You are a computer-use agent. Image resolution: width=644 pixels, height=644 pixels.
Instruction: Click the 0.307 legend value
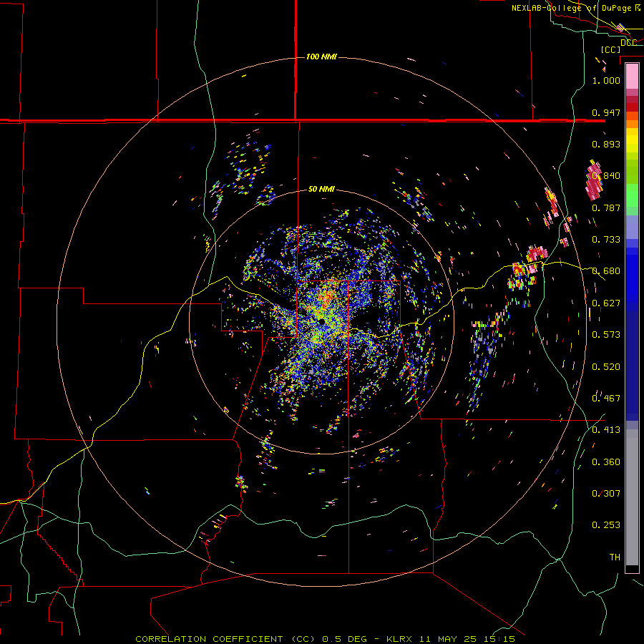tap(606, 493)
